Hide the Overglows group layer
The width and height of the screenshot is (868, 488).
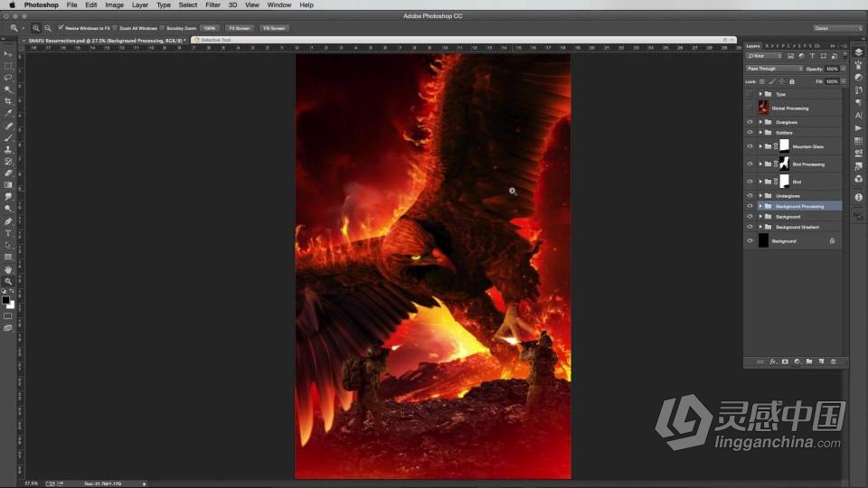(750, 122)
